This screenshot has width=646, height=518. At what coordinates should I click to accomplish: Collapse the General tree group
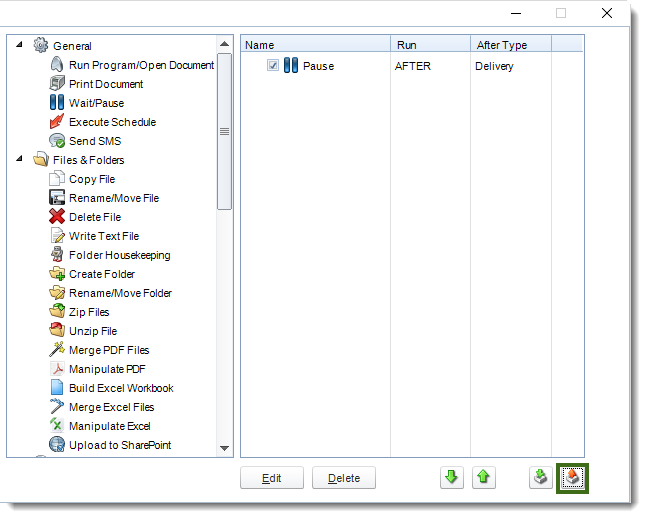[19, 45]
